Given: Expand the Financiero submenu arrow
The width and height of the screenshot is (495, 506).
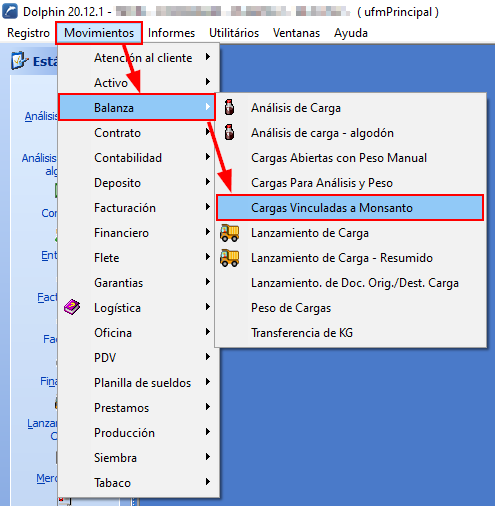Looking at the screenshot, I should 208,232.
